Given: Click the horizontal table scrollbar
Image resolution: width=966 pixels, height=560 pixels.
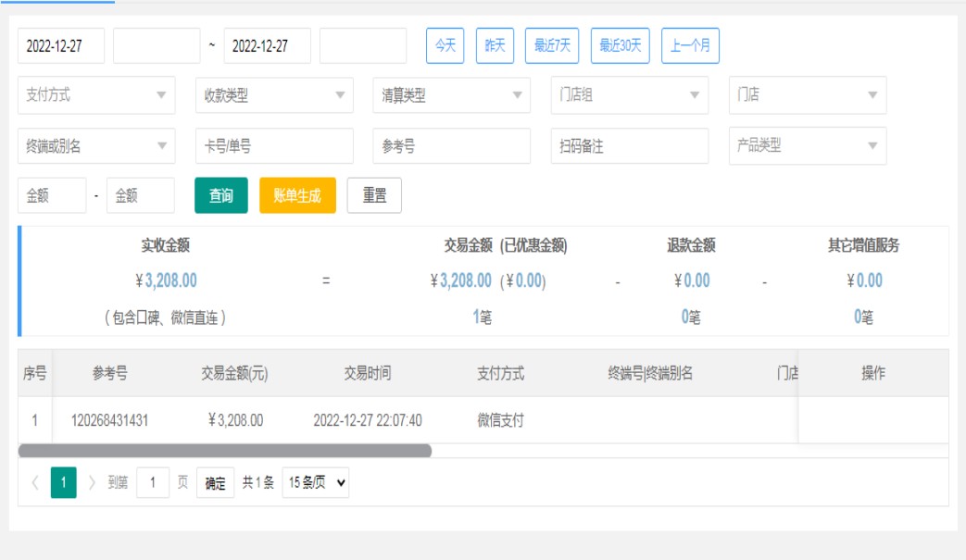Looking at the screenshot, I should pos(225,451).
